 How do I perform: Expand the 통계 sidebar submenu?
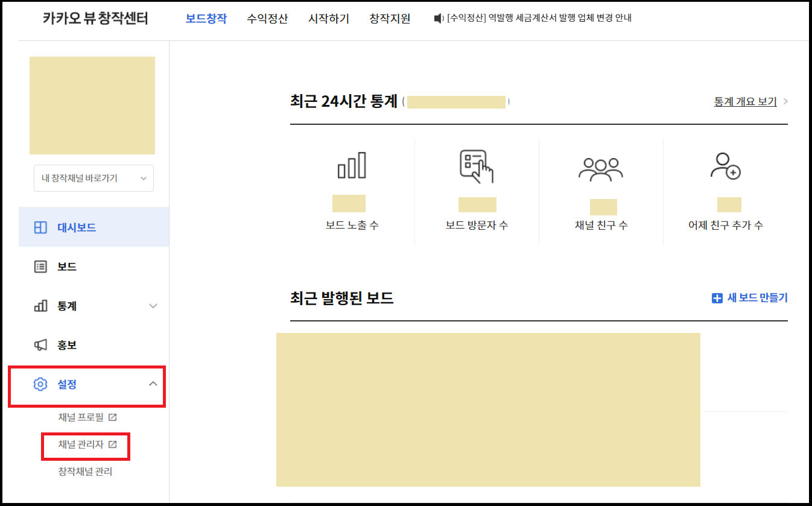[x=154, y=306]
